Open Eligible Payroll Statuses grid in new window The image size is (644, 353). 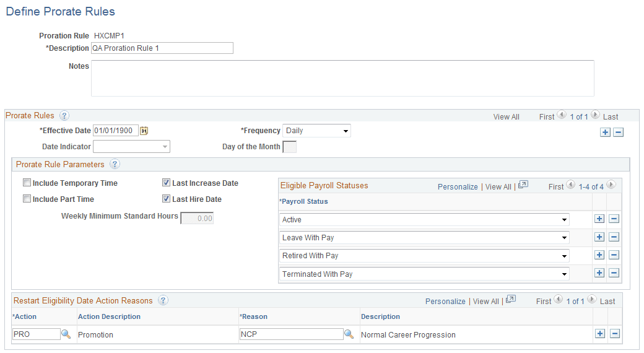coord(523,185)
